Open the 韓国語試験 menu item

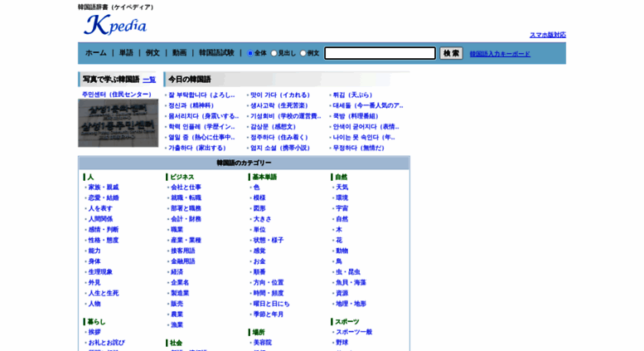(216, 53)
